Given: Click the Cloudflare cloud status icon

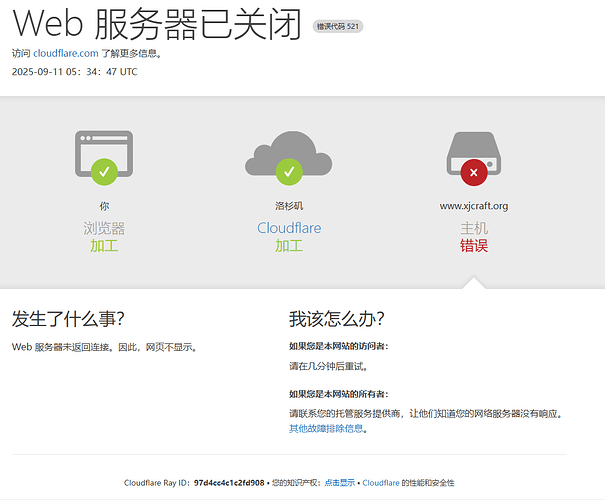Looking at the screenshot, I should click(289, 158).
